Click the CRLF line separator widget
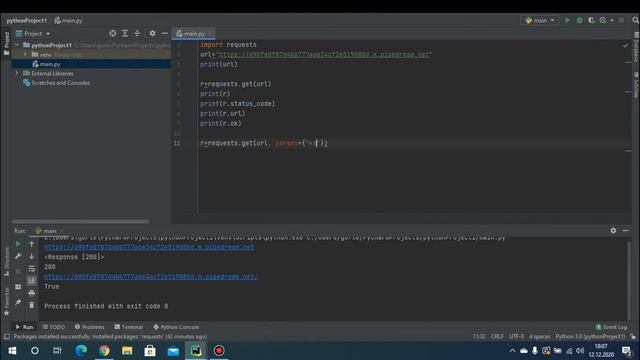This screenshot has width=640, height=360. click(x=497, y=337)
